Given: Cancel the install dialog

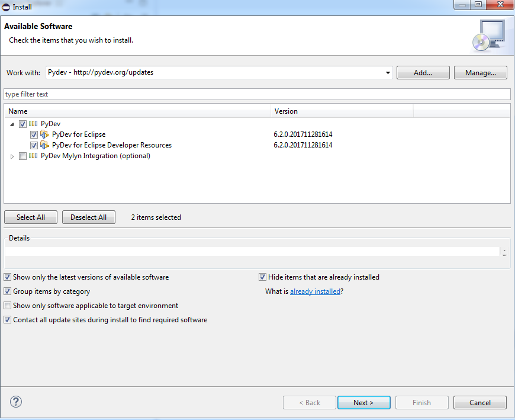Looking at the screenshot, I should (x=480, y=403).
